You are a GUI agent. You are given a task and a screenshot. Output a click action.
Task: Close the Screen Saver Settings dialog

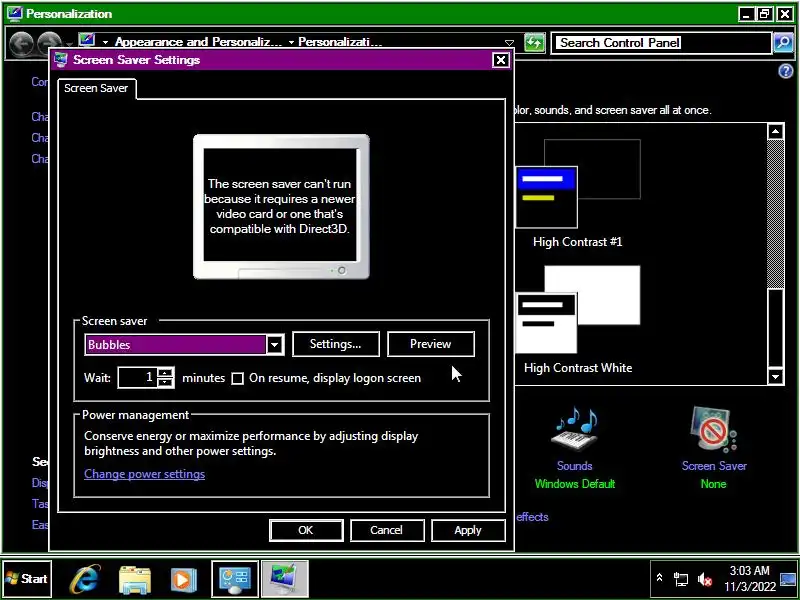(501, 60)
